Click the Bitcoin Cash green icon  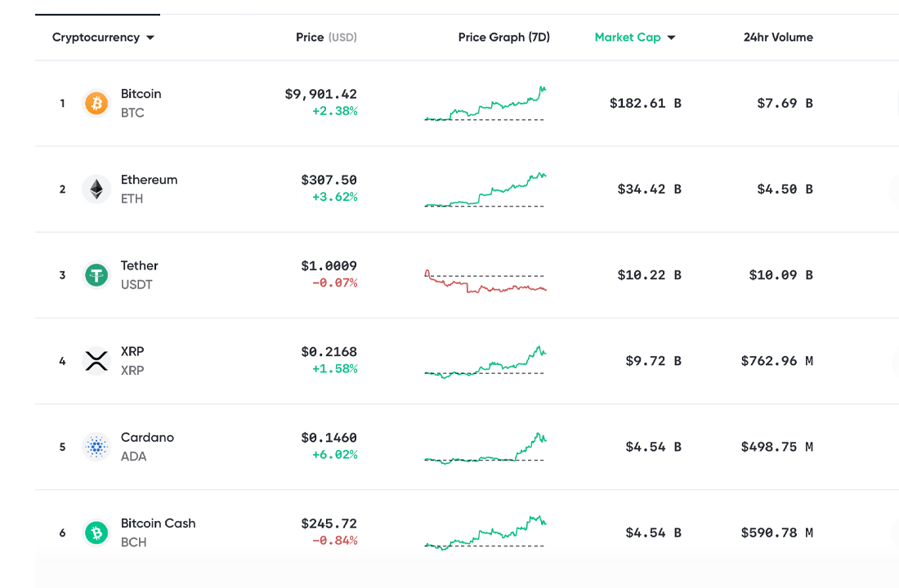click(x=96, y=533)
